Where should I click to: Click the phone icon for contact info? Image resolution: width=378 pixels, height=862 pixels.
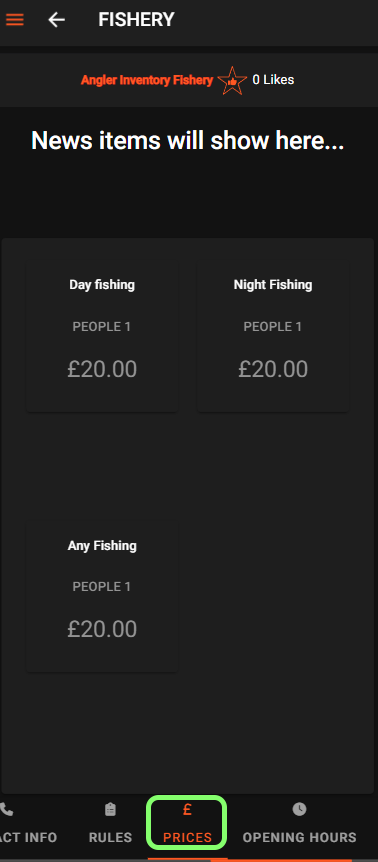coord(6,810)
